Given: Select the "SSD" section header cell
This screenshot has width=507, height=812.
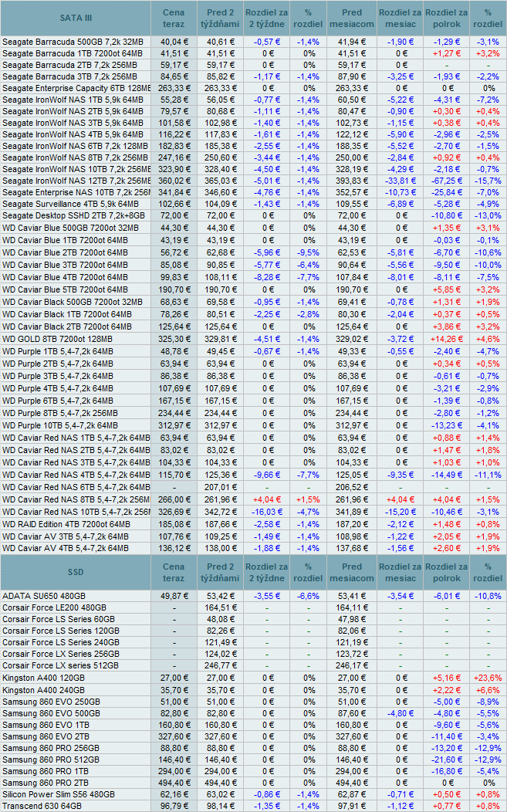Looking at the screenshot, I should (x=76, y=572).
